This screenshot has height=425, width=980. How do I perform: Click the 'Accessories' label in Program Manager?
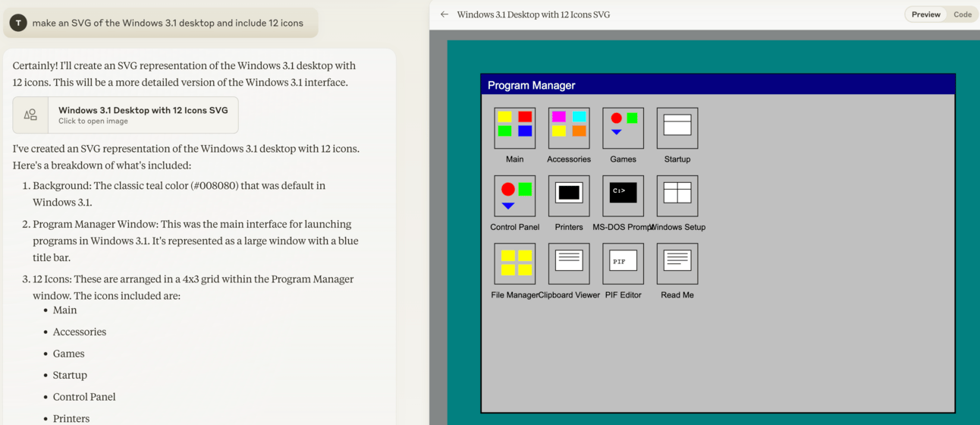(569, 159)
